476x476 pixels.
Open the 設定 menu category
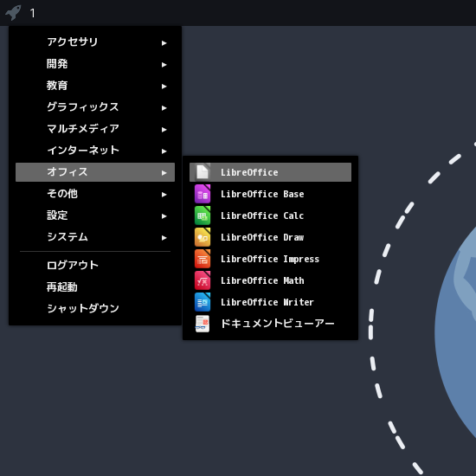tap(95, 215)
